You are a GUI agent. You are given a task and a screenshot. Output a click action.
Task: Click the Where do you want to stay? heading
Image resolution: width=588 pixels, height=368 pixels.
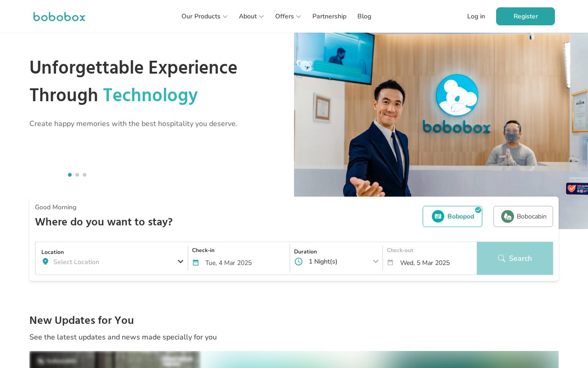click(104, 222)
